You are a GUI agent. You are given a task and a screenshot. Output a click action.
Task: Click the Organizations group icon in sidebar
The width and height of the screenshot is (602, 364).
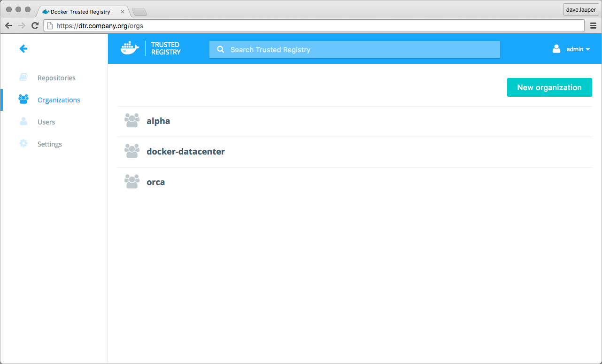click(23, 100)
